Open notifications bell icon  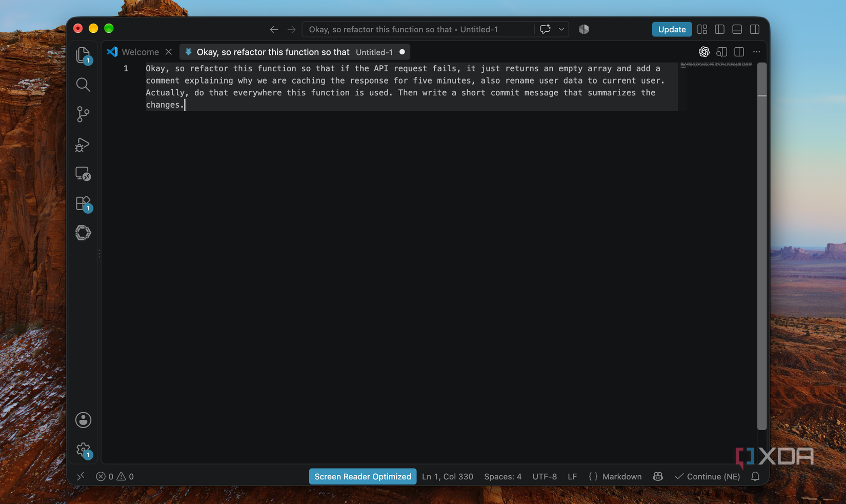(755, 476)
